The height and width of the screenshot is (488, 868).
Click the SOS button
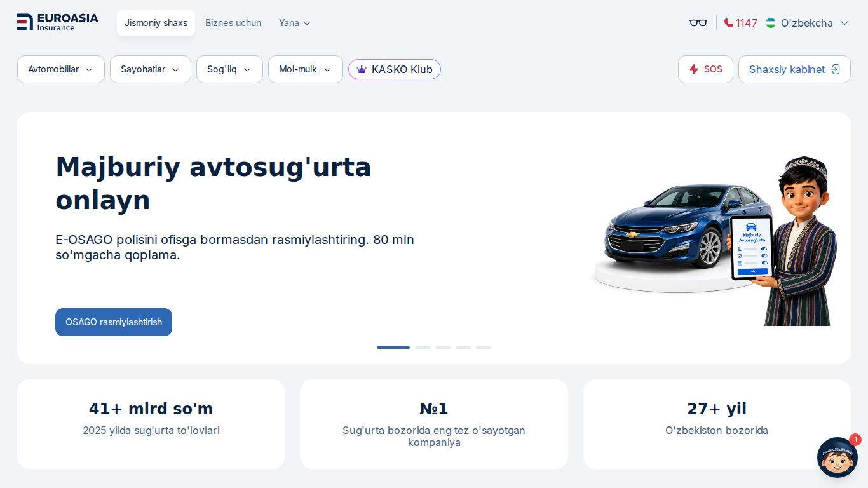pyautogui.click(x=705, y=69)
